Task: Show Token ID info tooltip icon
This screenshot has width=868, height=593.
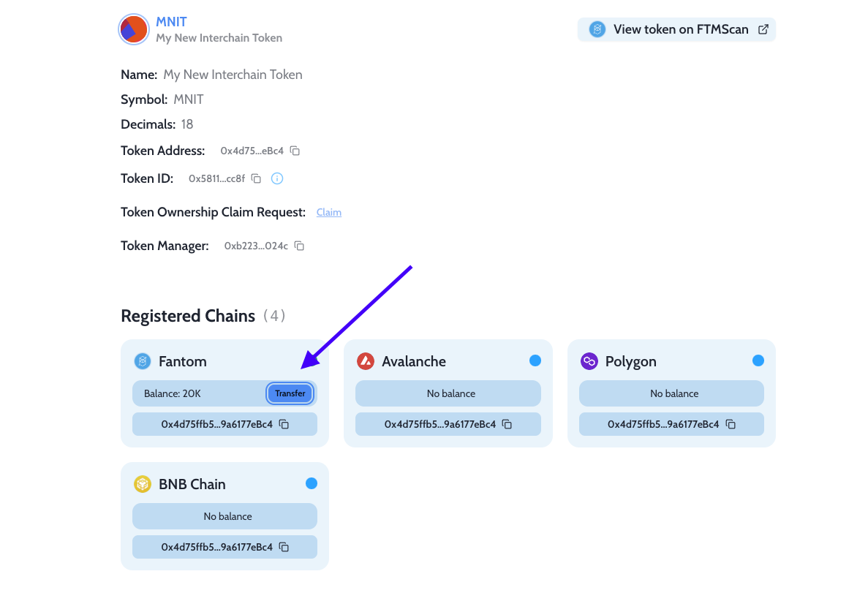Action: [277, 178]
